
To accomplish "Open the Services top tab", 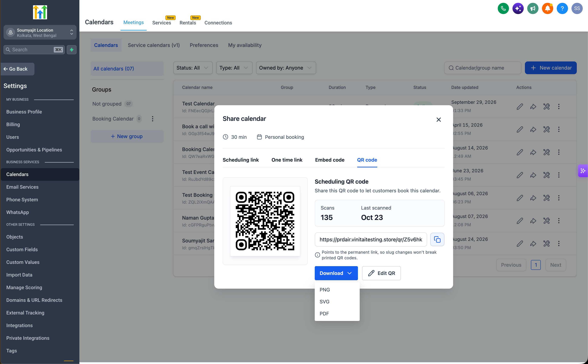I will pyautogui.click(x=162, y=23).
